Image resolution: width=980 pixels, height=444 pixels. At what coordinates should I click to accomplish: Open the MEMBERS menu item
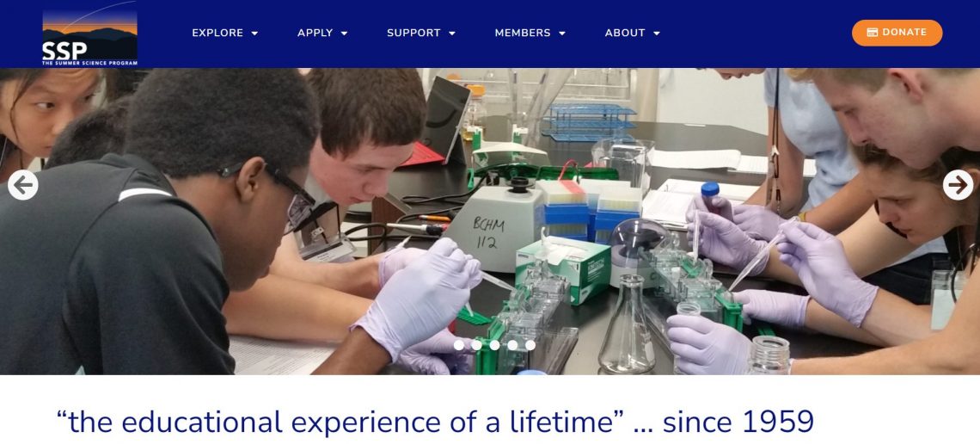tap(523, 34)
